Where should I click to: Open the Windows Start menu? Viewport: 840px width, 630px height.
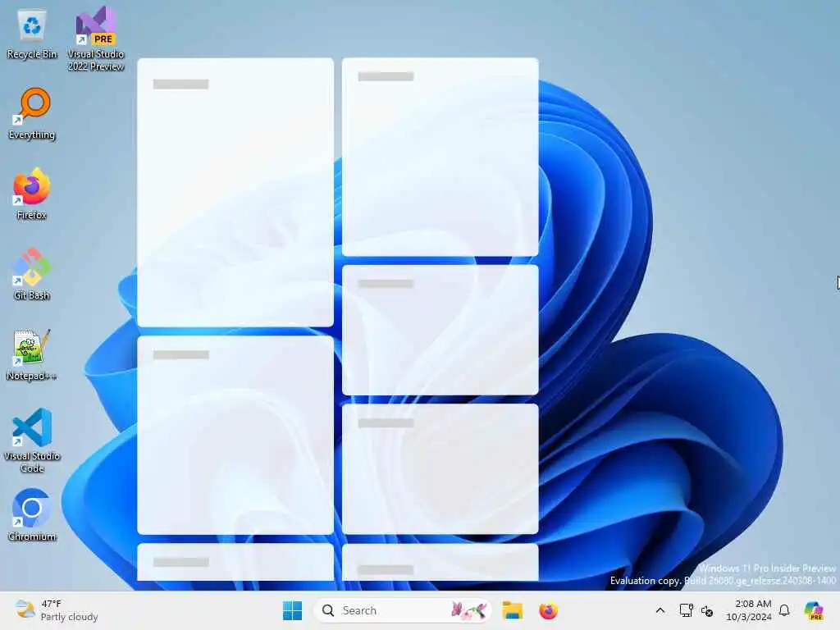292,610
